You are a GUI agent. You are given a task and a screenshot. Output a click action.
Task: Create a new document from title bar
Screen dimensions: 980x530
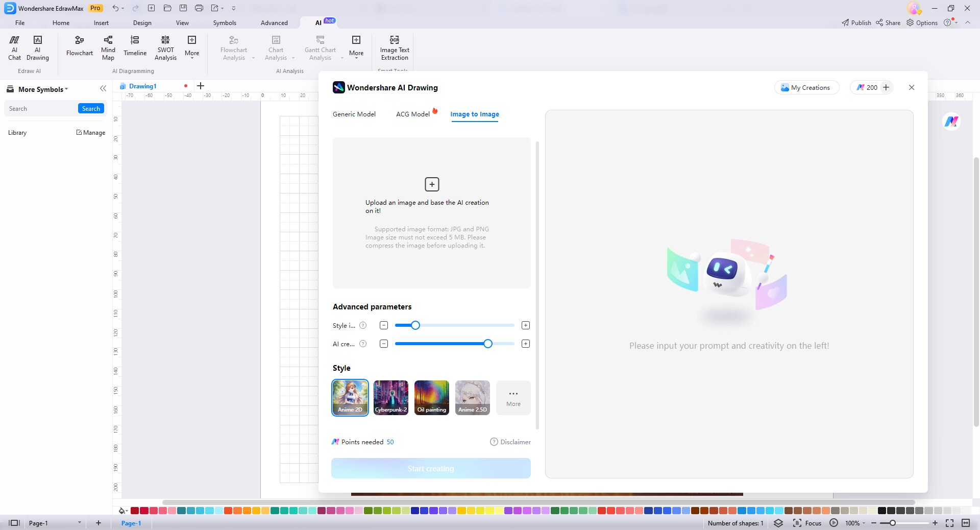point(151,8)
